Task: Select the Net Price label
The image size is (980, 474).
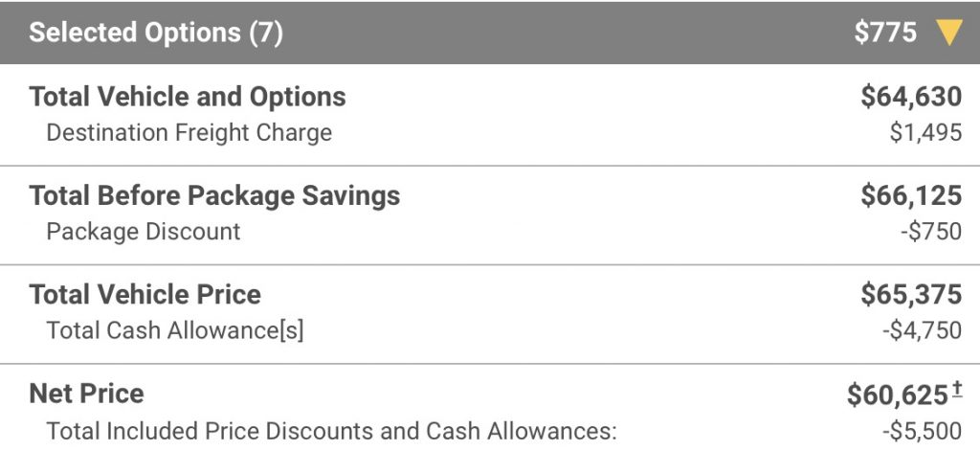Action: click(86, 394)
